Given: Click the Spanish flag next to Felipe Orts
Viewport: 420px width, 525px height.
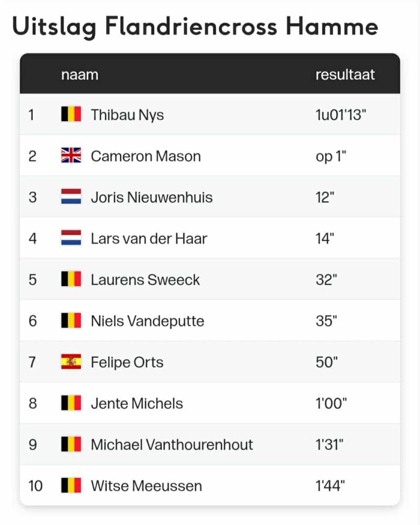Looking at the screenshot, I should click(x=71, y=362).
